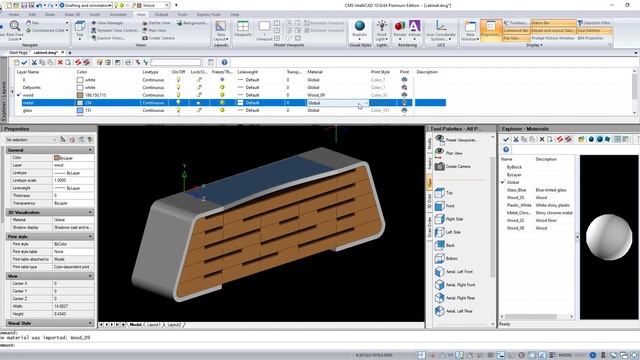Select Aerial, Left Rear view tool
The image size is (640, 360).
pos(453,311)
